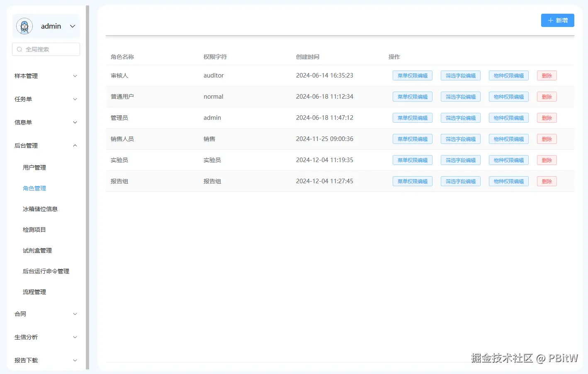Click 菜单权限编辑 for 管理员 row
The height and width of the screenshot is (374, 588).
click(x=413, y=118)
